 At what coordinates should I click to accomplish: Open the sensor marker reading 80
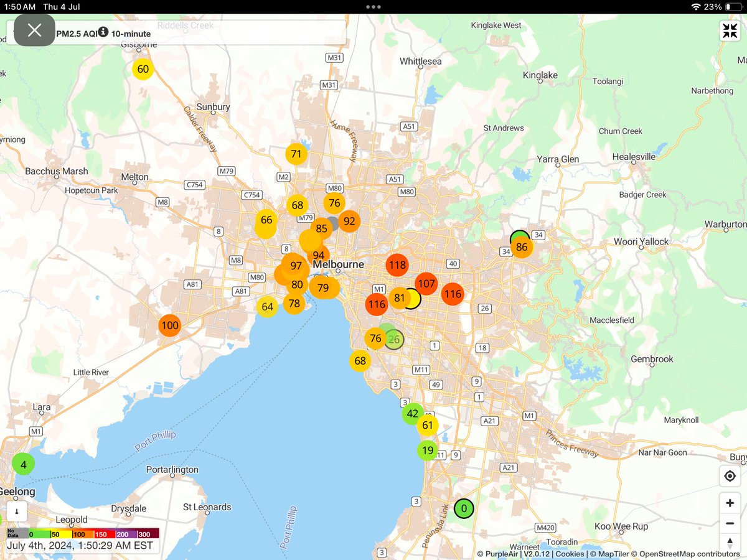[297, 285]
